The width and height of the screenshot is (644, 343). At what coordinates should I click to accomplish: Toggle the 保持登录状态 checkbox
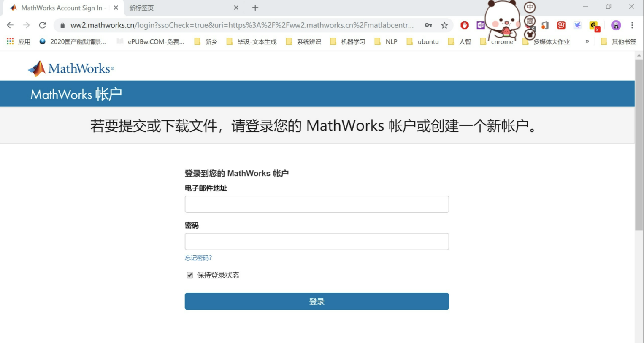coord(190,275)
